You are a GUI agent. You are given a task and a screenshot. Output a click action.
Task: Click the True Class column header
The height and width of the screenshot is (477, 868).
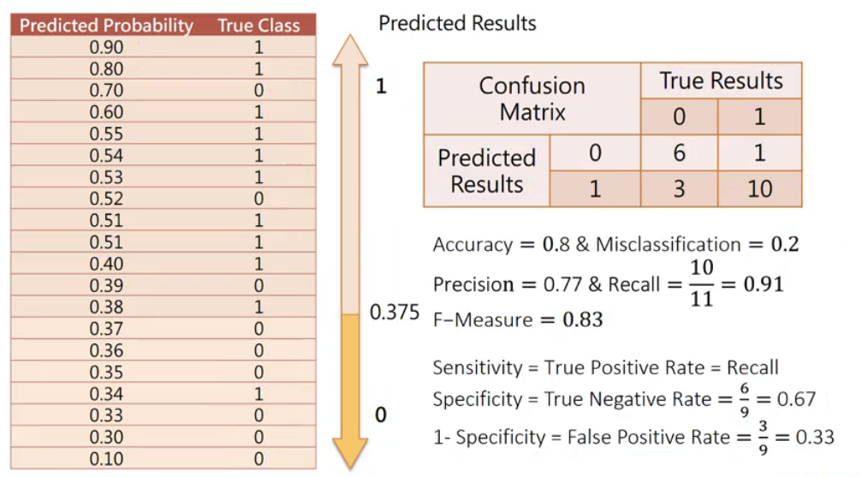259,25
